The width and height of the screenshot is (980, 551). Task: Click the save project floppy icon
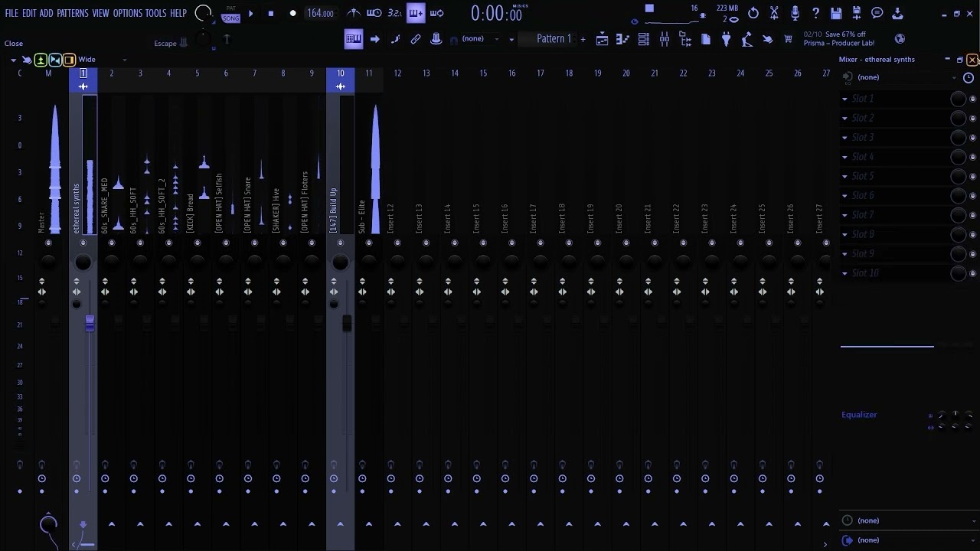click(836, 13)
